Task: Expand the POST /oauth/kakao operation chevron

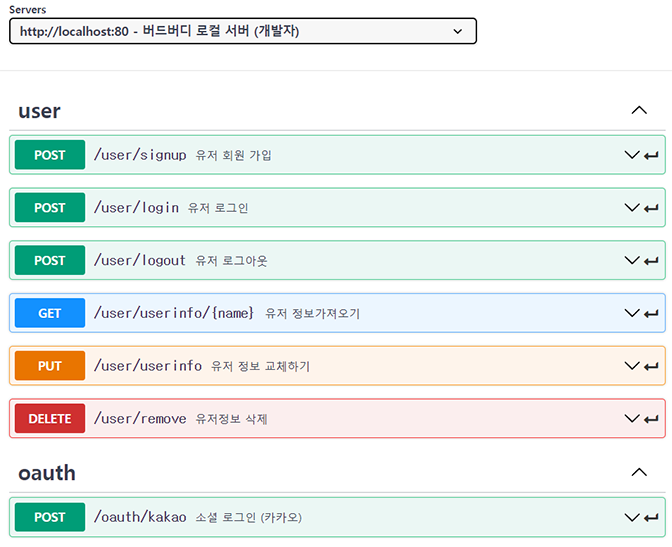Action: click(632, 517)
